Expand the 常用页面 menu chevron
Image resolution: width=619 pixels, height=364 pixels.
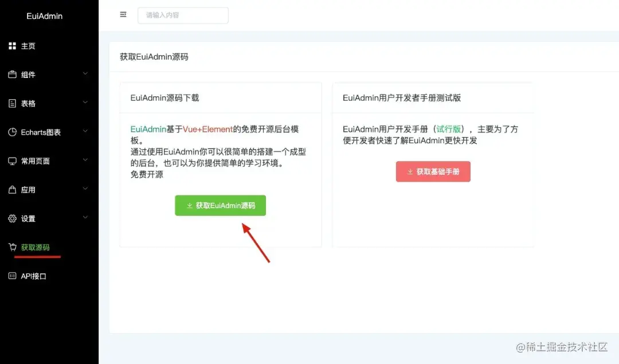coord(85,160)
